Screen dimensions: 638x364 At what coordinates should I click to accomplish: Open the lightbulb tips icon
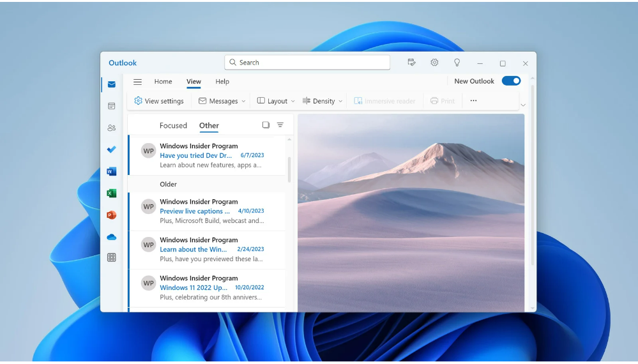point(457,63)
